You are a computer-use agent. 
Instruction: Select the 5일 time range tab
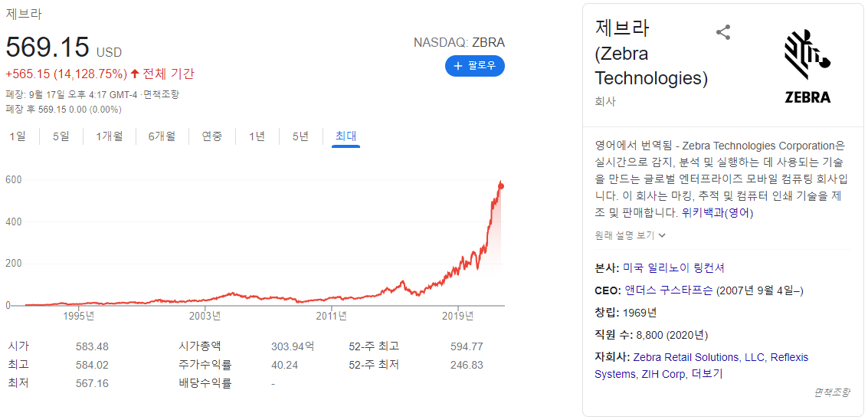[x=61, y=136]
